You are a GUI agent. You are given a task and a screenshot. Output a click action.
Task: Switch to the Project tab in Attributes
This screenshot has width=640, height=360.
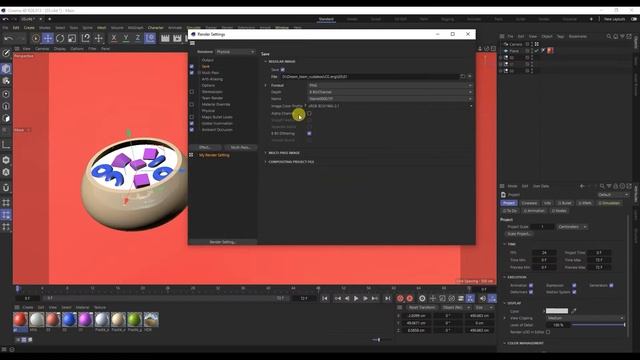point(509,203)
